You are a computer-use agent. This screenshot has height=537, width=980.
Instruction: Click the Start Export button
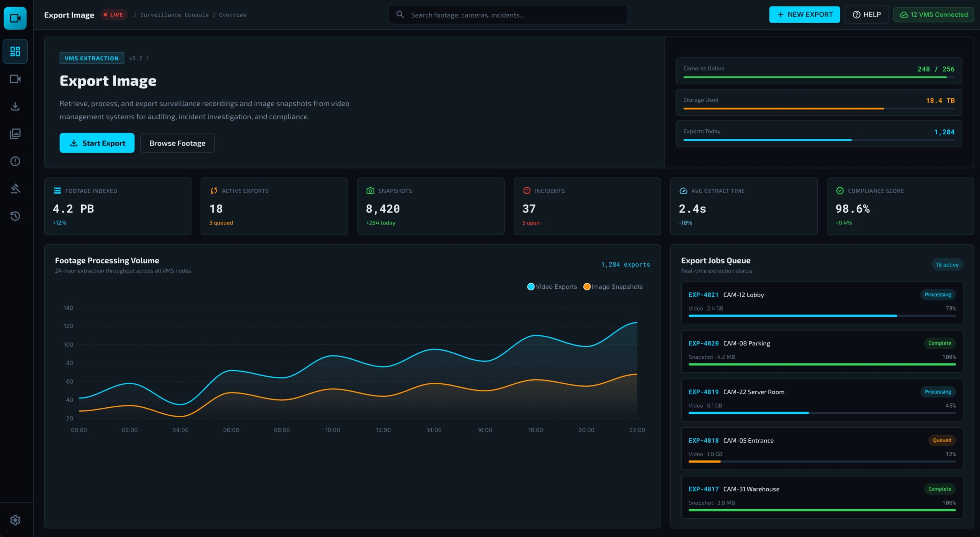coord(97,143)
